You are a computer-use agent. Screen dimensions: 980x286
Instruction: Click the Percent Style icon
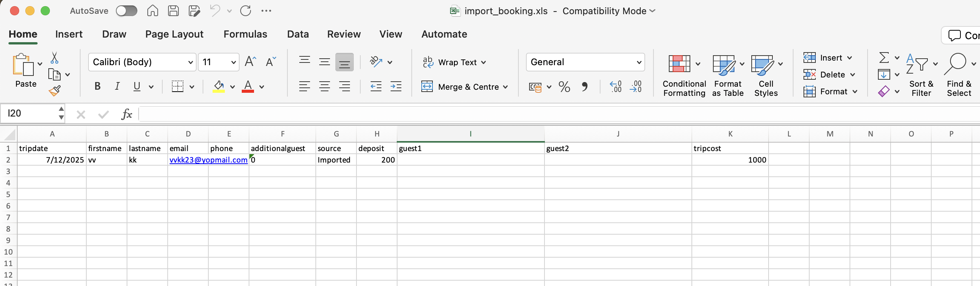click(564, 87)
